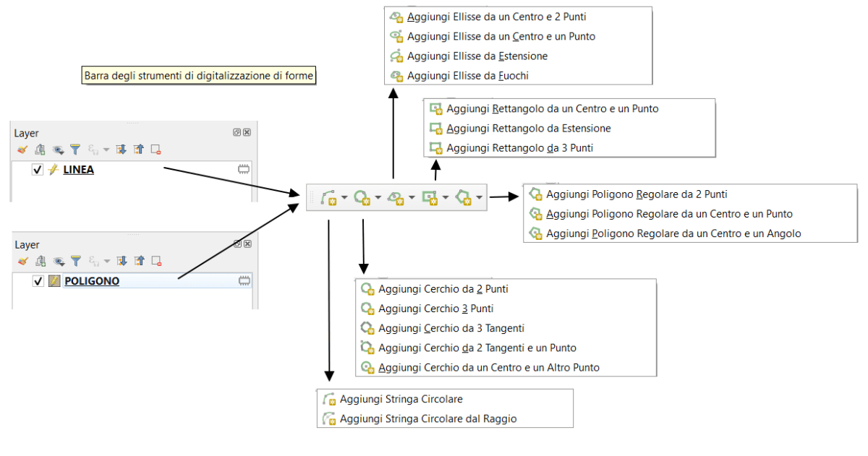868x456 pixels.
Task: Uncheck the POLIGONO layer visibility checkbox
Action: [37, 281]
